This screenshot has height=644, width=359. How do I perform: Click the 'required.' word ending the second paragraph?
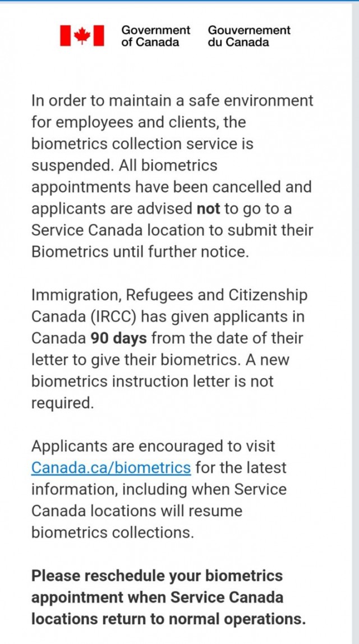pos(62,403)
